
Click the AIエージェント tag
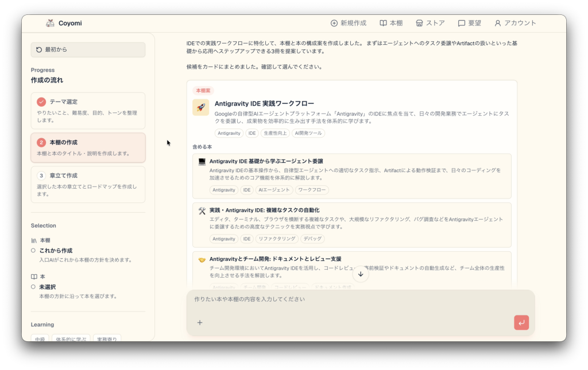click(274, 190)
